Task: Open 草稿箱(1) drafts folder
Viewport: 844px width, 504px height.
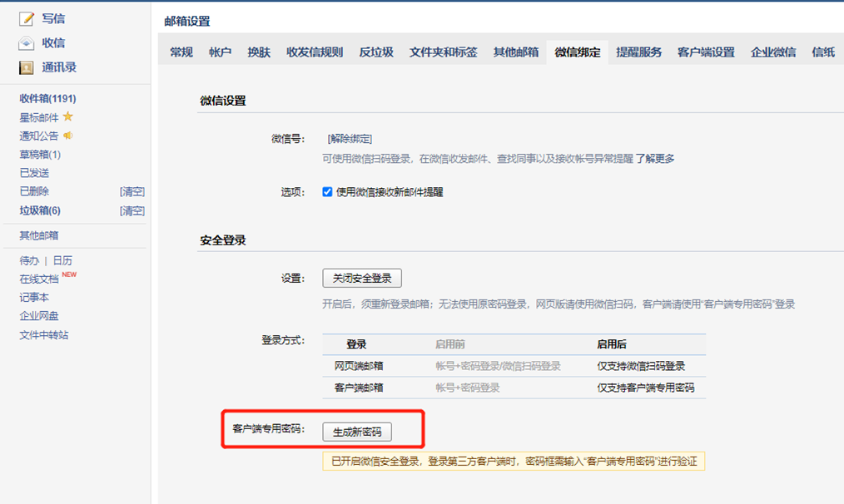Action: tap(40, 155)
